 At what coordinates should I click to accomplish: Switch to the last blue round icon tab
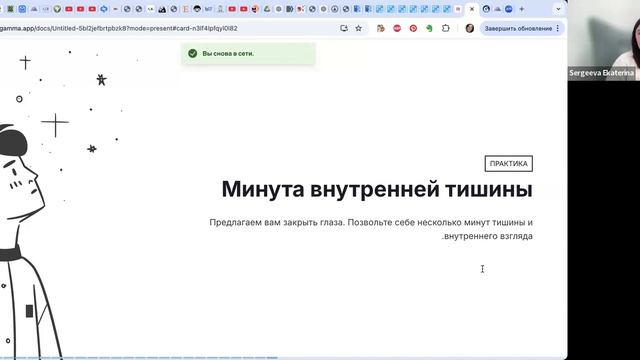(x=509, y=9)
